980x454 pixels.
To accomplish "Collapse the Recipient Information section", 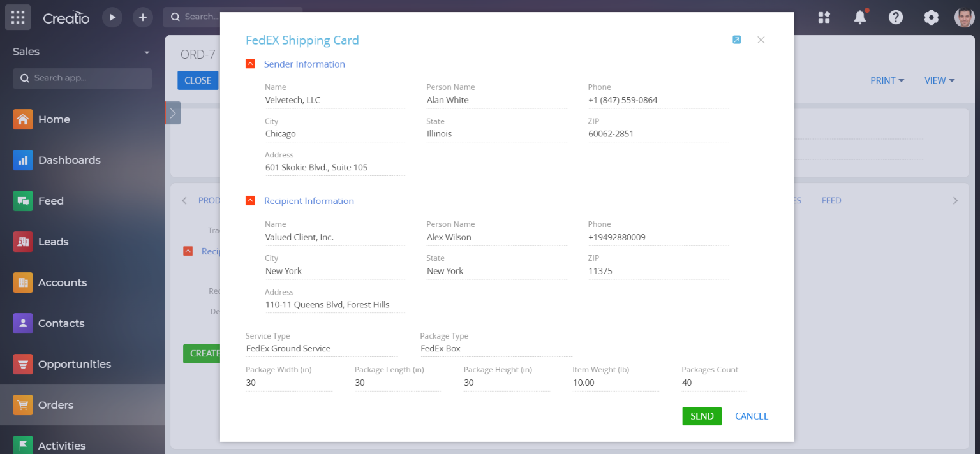I will (250, 201).
